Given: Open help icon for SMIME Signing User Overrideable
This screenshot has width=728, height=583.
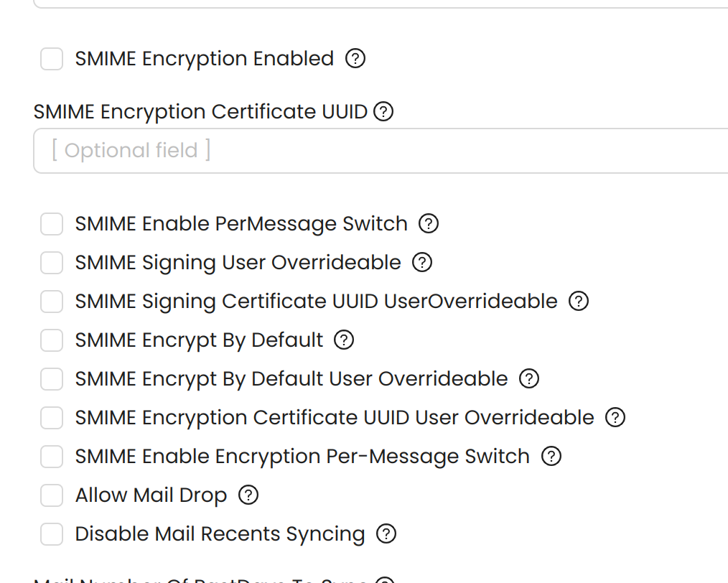Looking at the screenshot, I should coord(422,262).
